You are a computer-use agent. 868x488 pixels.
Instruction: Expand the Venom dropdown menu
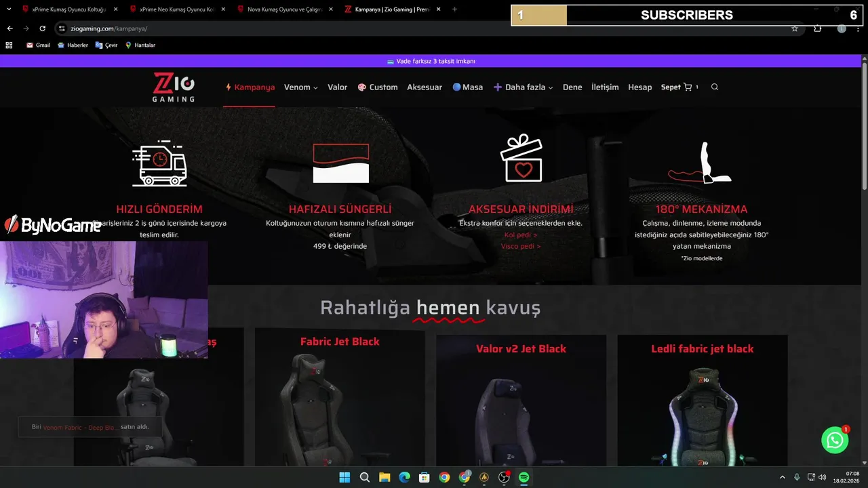tap(300, 87)
